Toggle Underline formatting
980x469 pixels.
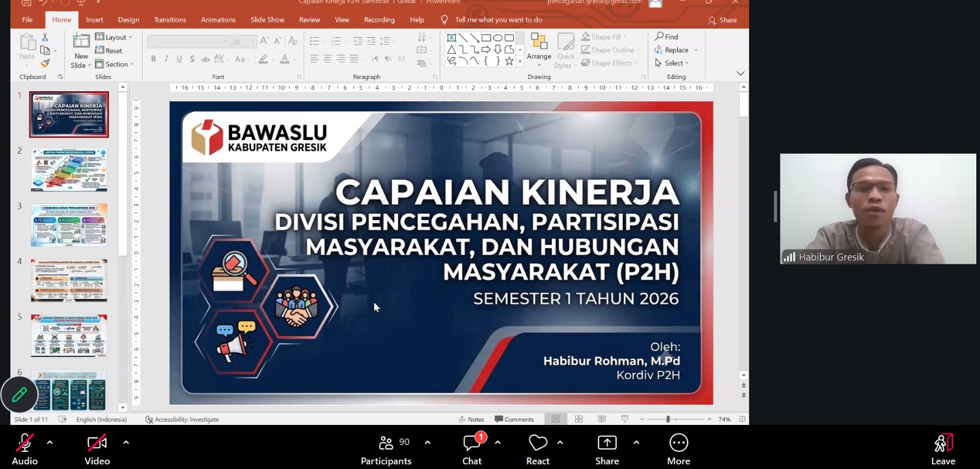pos(179,59)
